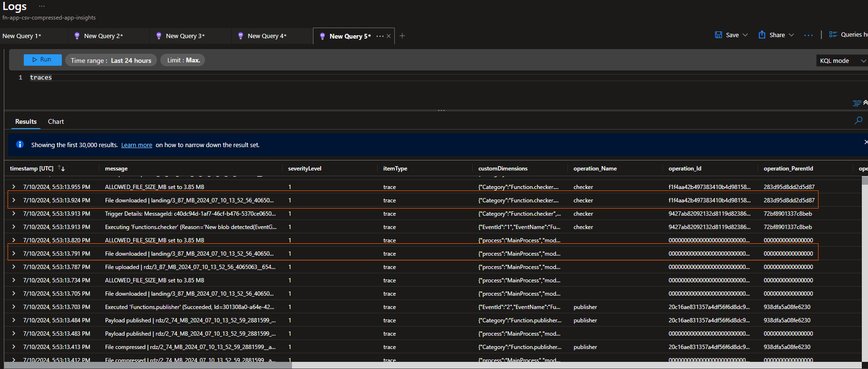Image resolution: width=868 pixels, height=369 pixels.
Task: Open the Learn more link
Action: point(137,145)
